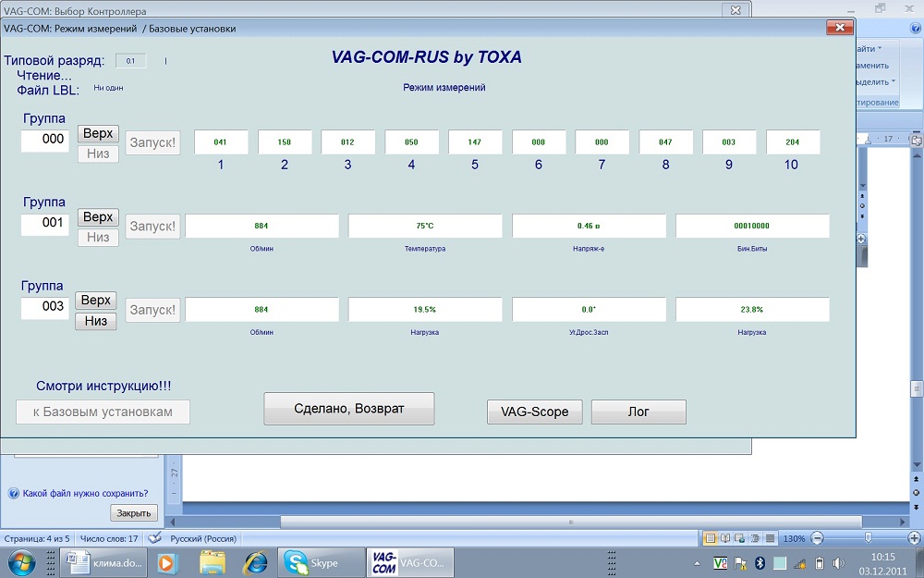Click the VNC tray icon
Image resolution: width=924 pixels, height=578 pixels.
[x=720, y=563]
